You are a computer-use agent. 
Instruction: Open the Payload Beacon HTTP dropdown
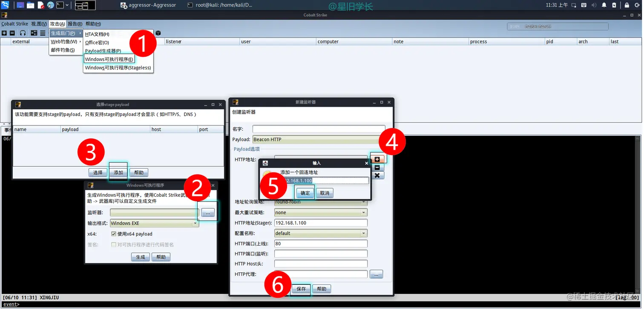[318, 139]
